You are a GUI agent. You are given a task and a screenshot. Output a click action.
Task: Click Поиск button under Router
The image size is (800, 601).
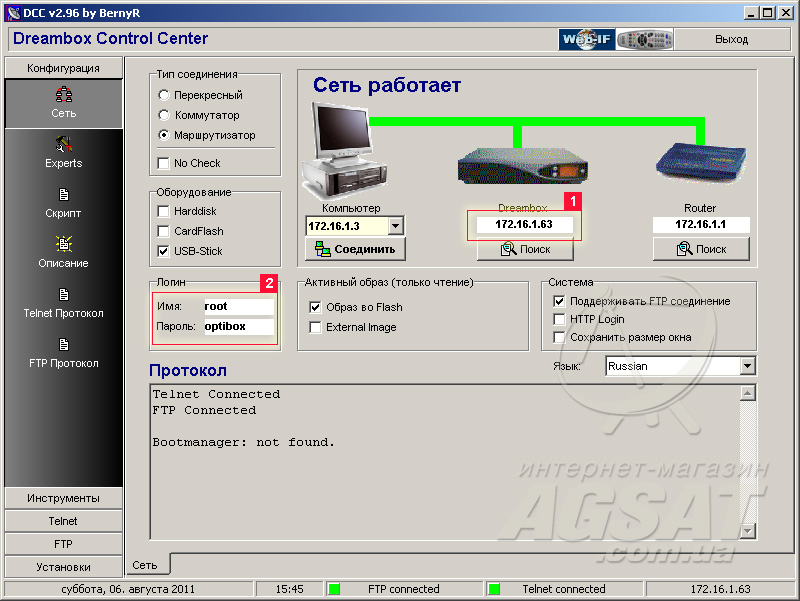[701, 249]
